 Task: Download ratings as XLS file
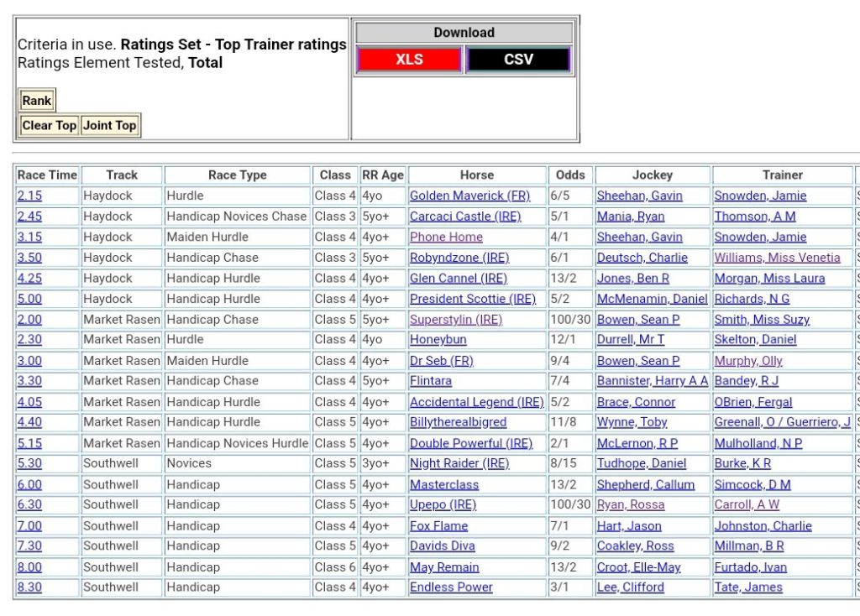409,60
